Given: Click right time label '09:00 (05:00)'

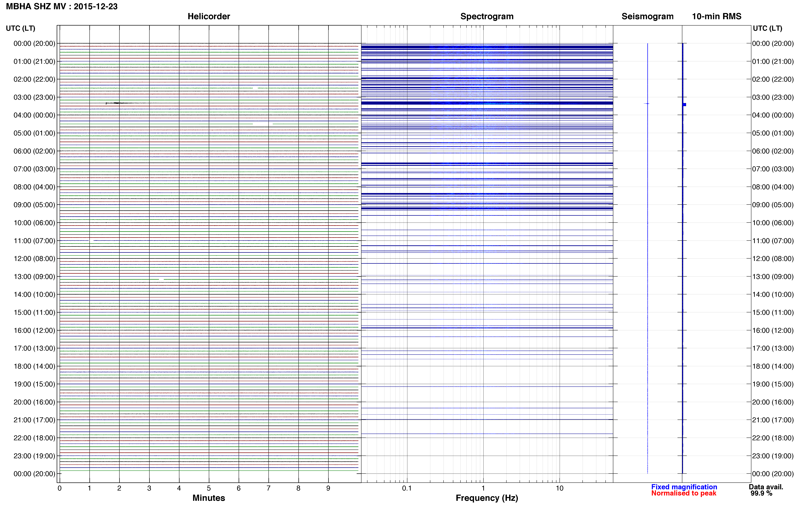Looking at the screenshot, I should pyautogui.click(x=773, y=205).
